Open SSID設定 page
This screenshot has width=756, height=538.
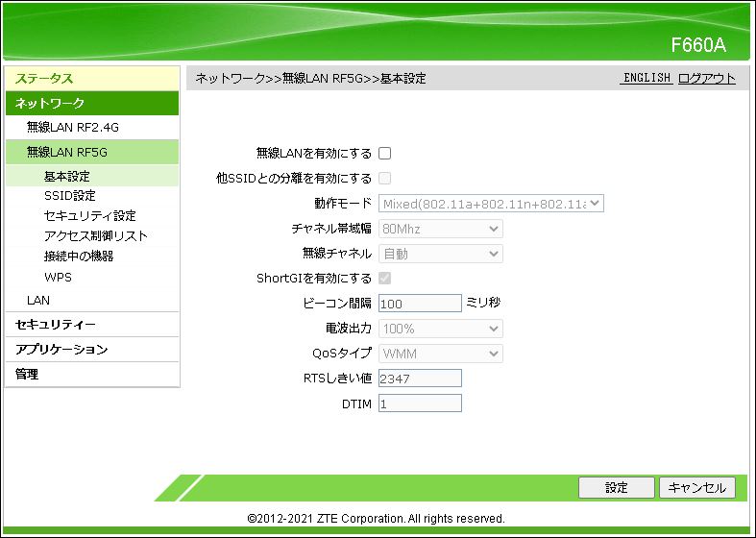click(x=70, y=196)
